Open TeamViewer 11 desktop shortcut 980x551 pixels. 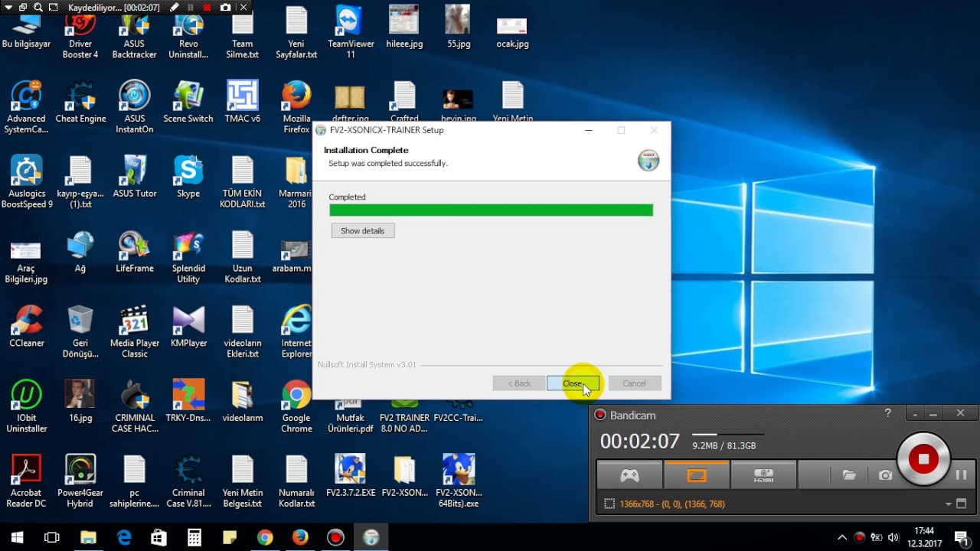(x=351, y=33)
